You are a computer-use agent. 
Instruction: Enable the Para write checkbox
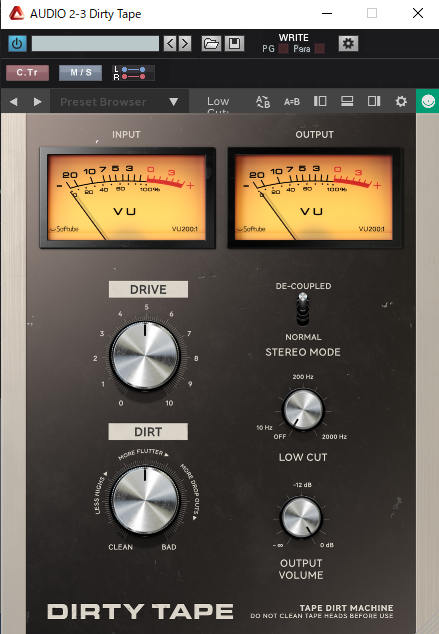[319, 49]
